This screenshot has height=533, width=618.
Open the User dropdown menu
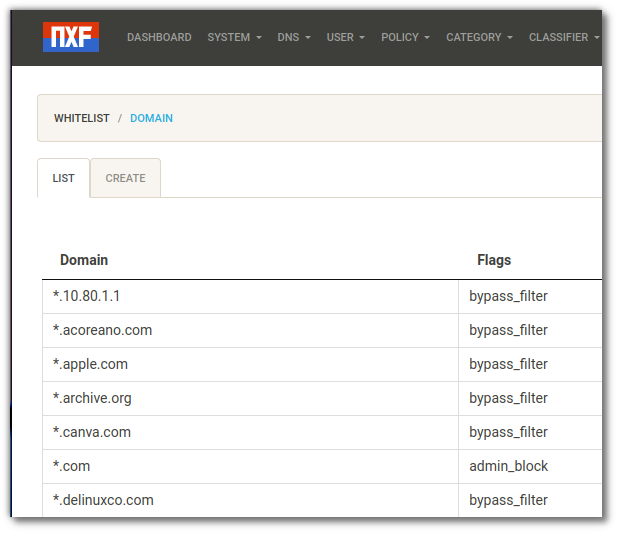tap(345, 37)
